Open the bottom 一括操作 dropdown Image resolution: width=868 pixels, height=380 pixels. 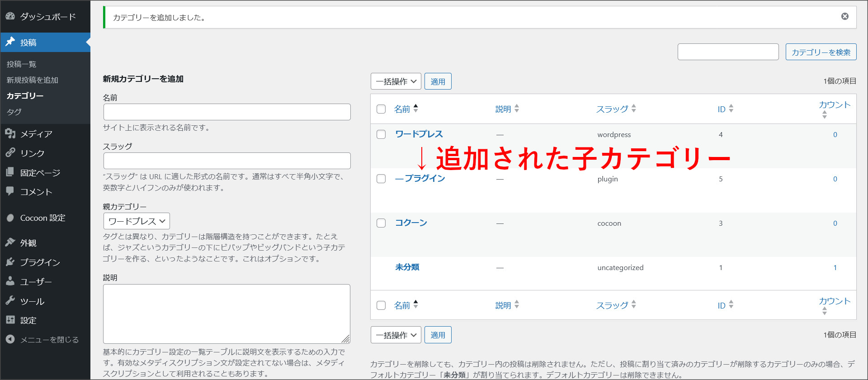point(396,335)
